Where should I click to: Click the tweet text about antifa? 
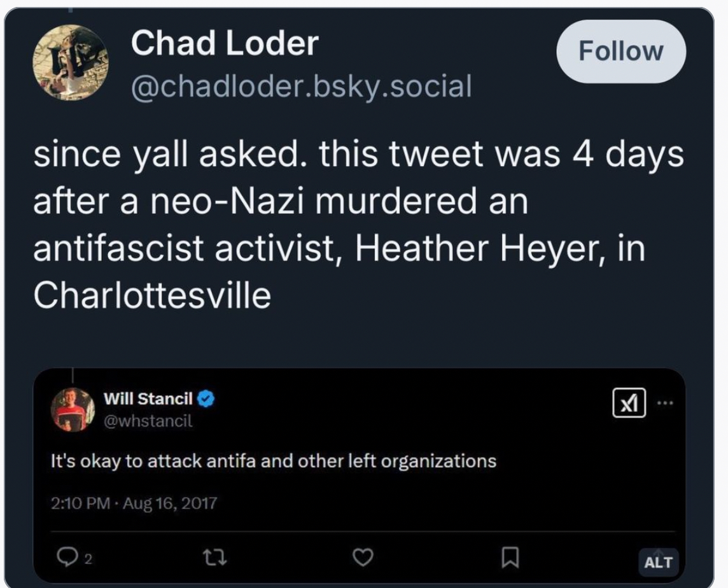pos(273,461)
